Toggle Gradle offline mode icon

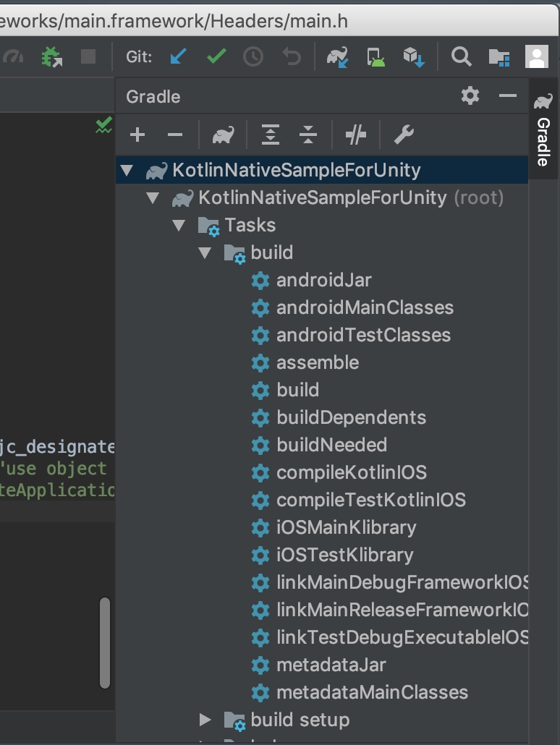(x=355, y=135)
